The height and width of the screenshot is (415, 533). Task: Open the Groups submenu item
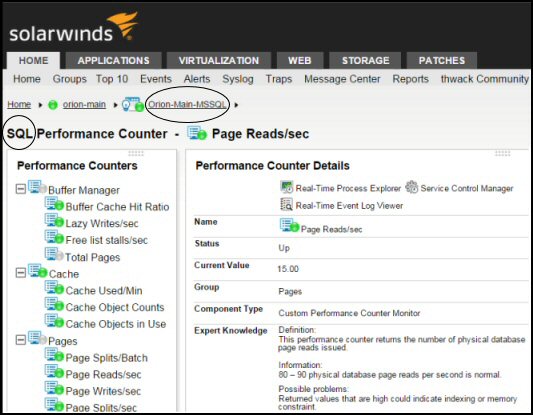(x=70, y=79)
